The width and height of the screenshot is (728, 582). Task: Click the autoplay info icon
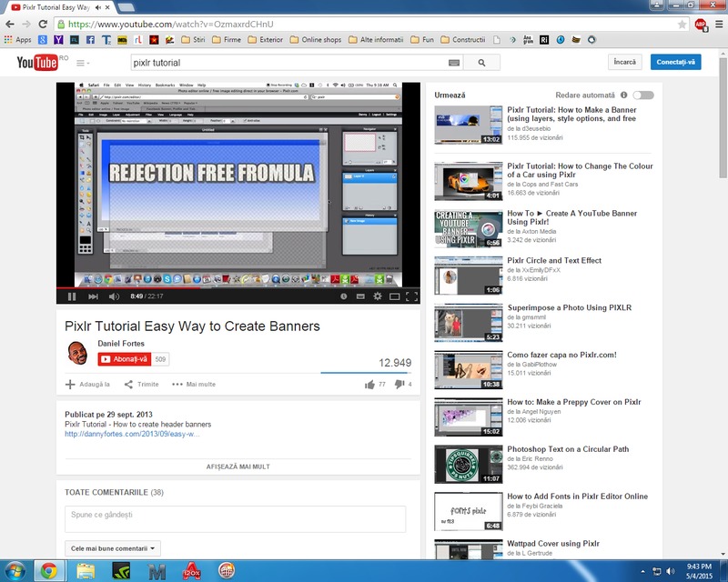(x=623, y=95)
